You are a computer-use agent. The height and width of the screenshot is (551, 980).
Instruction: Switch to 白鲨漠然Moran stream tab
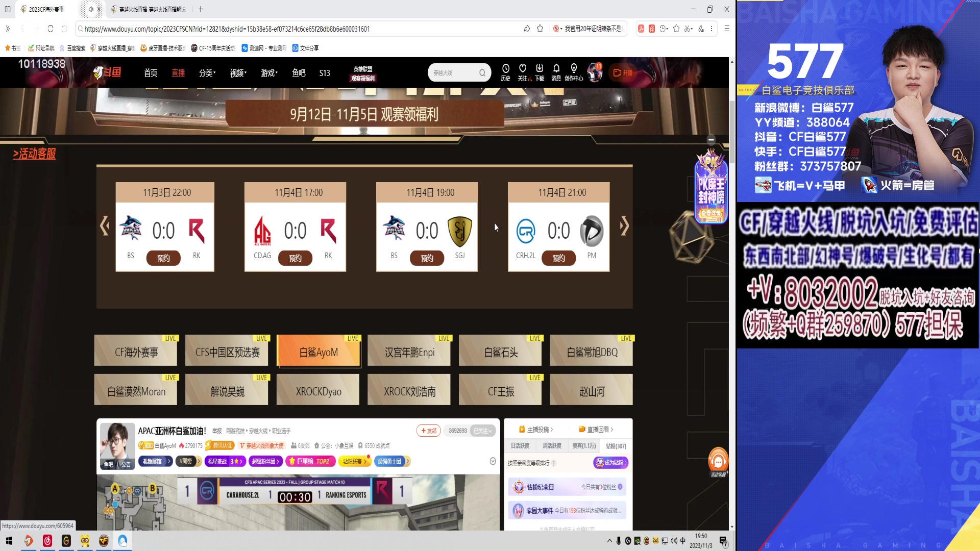136,390
